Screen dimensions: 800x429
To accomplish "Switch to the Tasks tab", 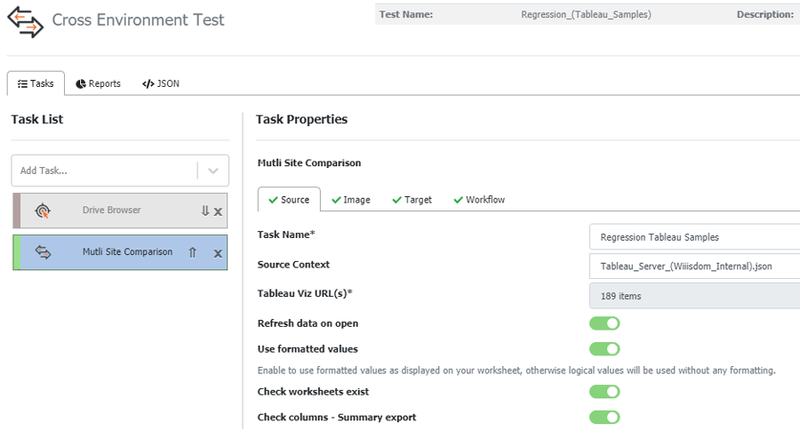I will tap(36, 84).
